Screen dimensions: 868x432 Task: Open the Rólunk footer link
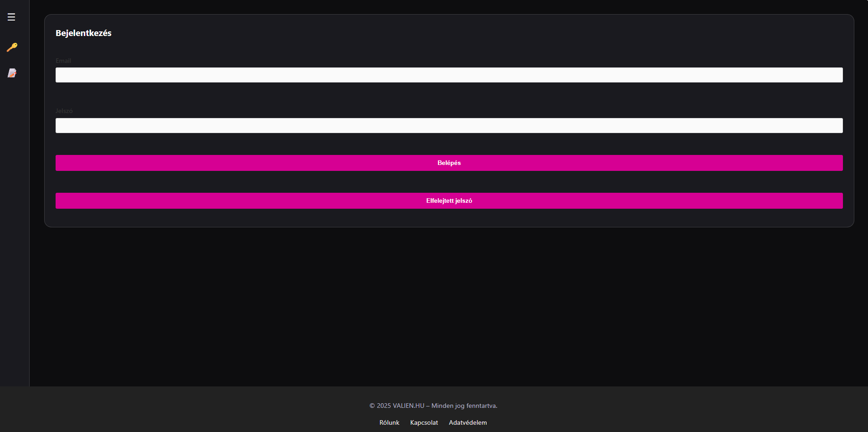389,423
